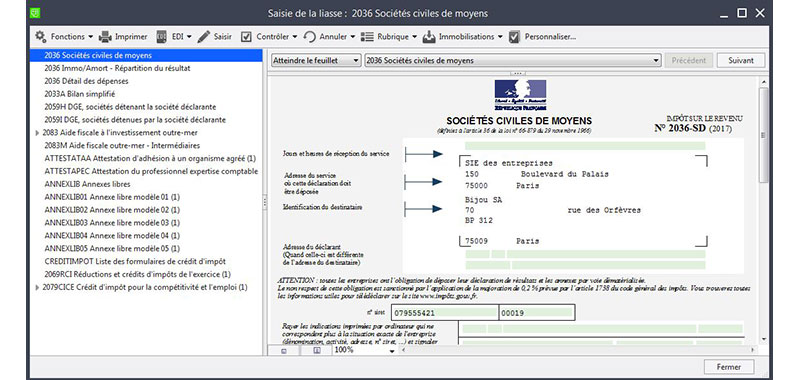Click the green app icon in title bar
The height and width of the screenshot is (380, 800).
point(34,13)
